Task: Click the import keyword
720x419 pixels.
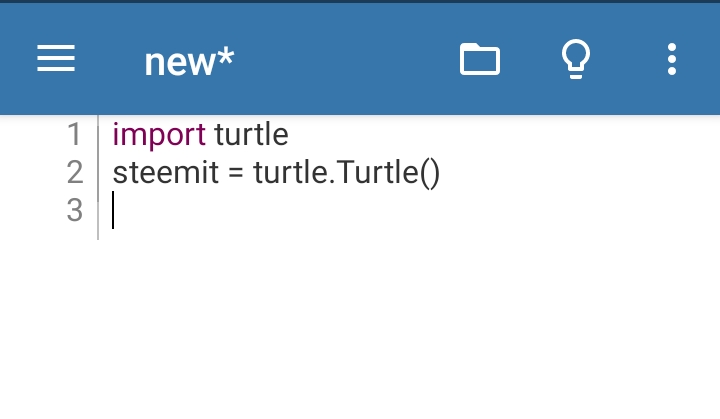Action: 159,136
